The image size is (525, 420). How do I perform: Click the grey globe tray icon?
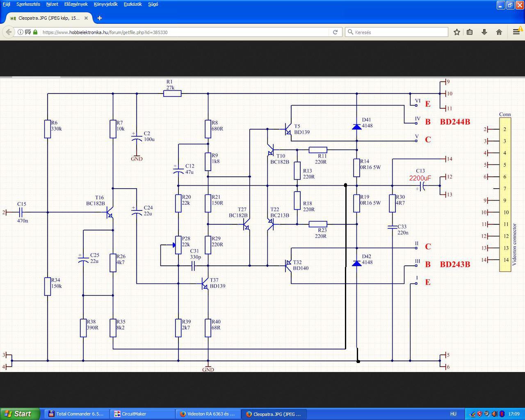coord(487,414)
